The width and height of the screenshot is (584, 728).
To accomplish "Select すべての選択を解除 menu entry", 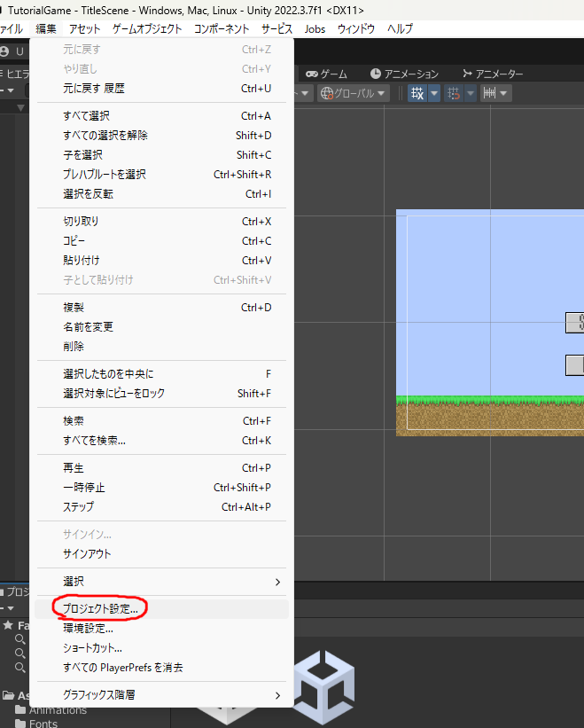I will tap(161, 135).
